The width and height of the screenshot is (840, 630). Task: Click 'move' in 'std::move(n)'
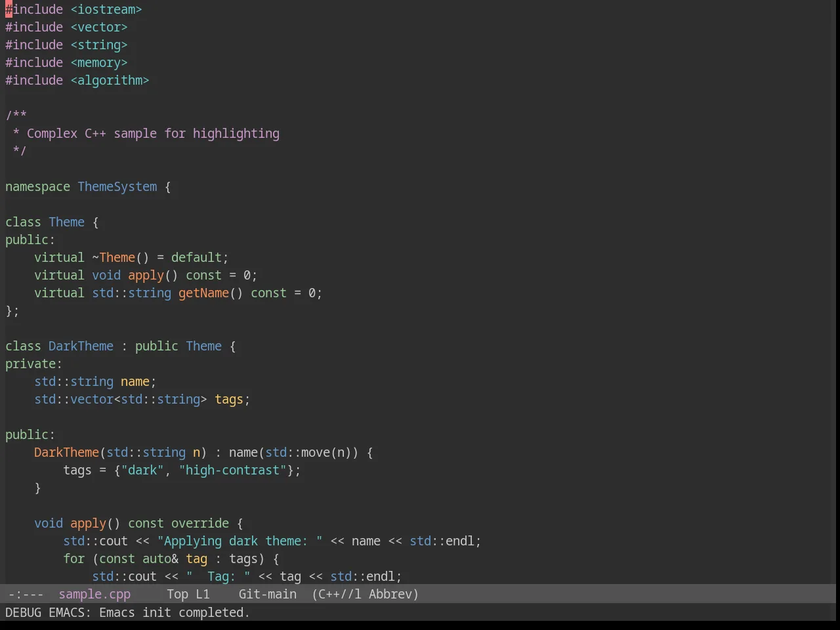click(316, 453)
